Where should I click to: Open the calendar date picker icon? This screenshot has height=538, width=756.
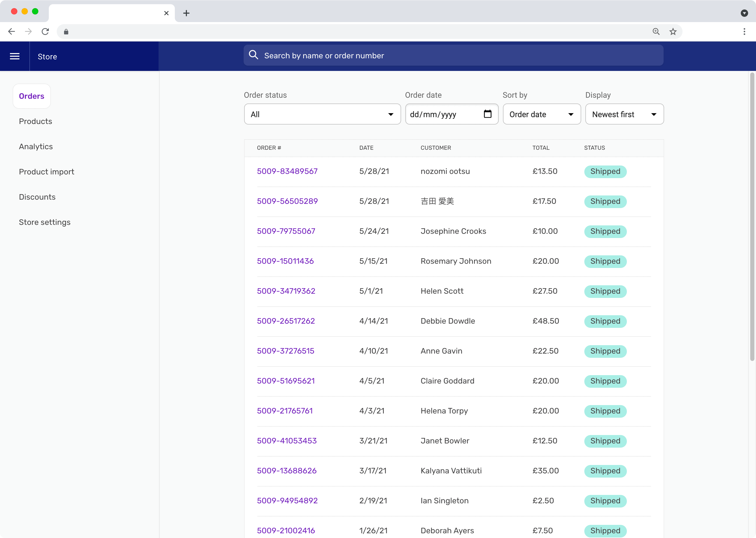point(487,114)
